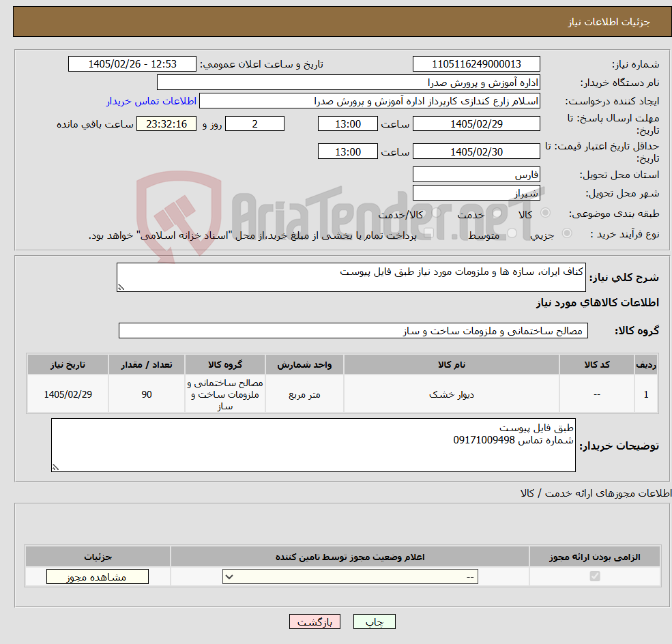Viewport: 672px width, 644px height.
Task: Click the general description text area
Action: coord(351,277)
